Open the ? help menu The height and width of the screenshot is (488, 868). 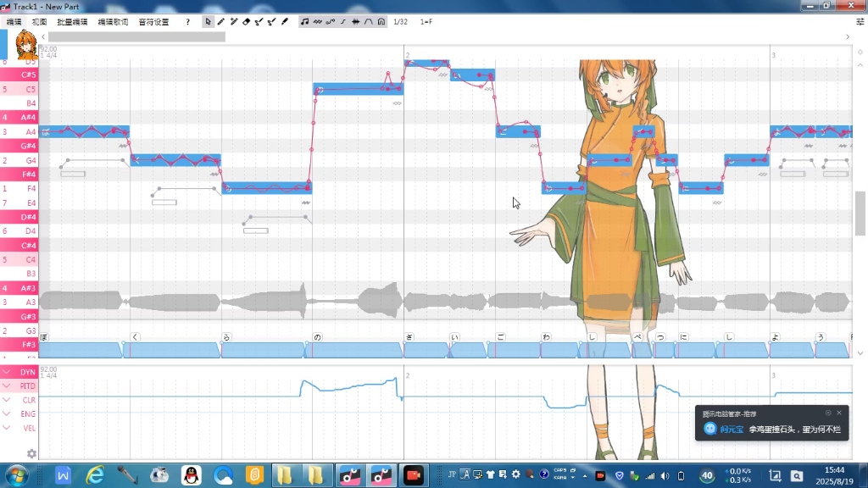click(x=187, y=21)
